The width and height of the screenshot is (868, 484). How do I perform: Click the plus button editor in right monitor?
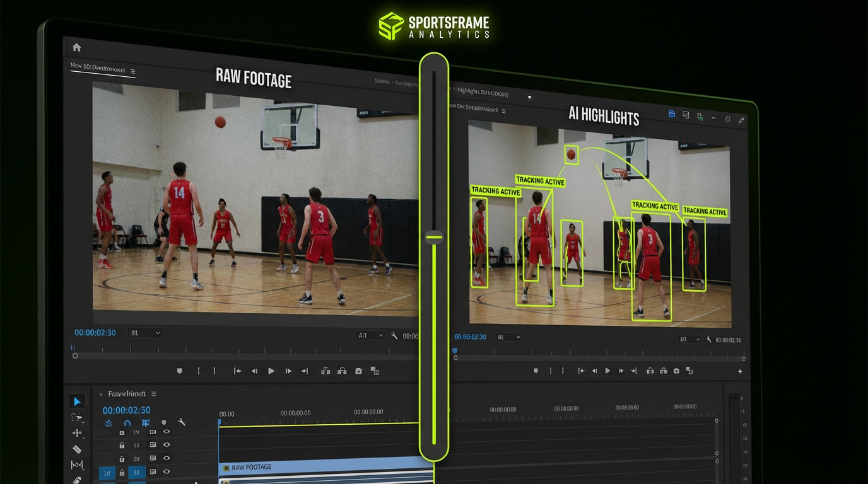point(740,371)
